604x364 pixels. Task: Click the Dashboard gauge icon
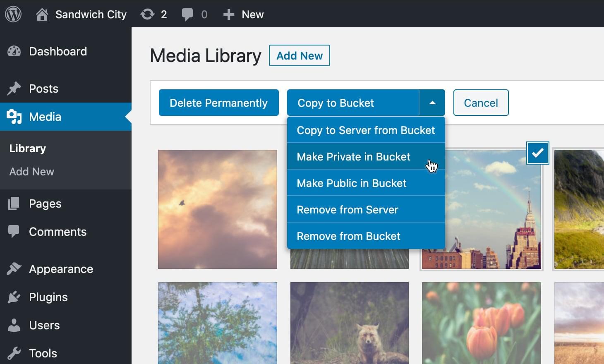pos(14,51)
